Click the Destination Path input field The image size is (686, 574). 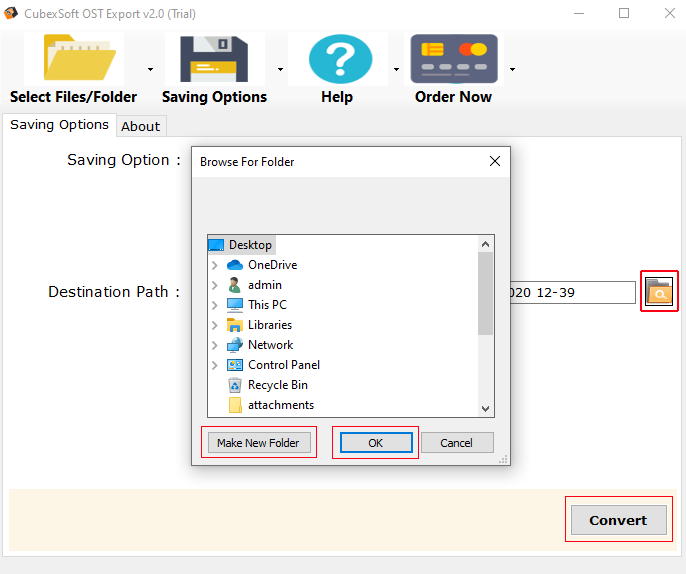(573, 292)
